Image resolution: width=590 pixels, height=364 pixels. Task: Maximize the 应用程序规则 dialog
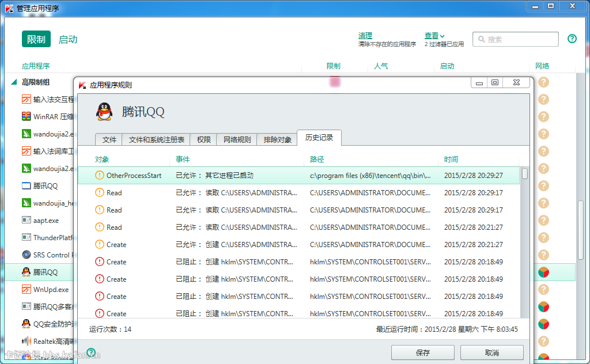(495, 82)
